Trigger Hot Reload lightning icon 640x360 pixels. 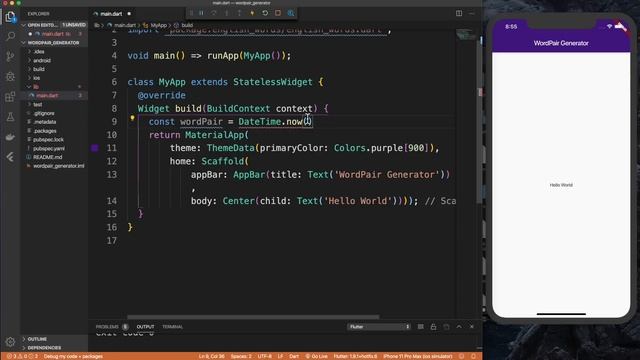(252, 13)
